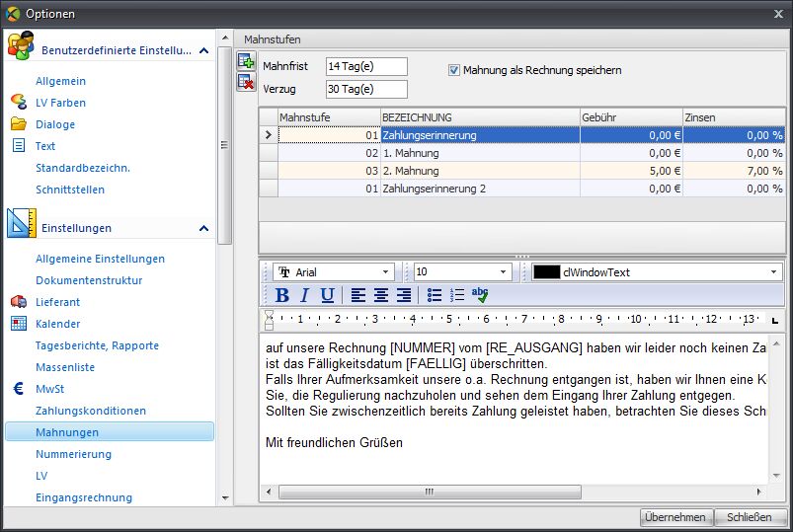This screenshot has width=793, height=532.
Task: Open Zahlungskonditionen settings page
Action: click(91, 411)
